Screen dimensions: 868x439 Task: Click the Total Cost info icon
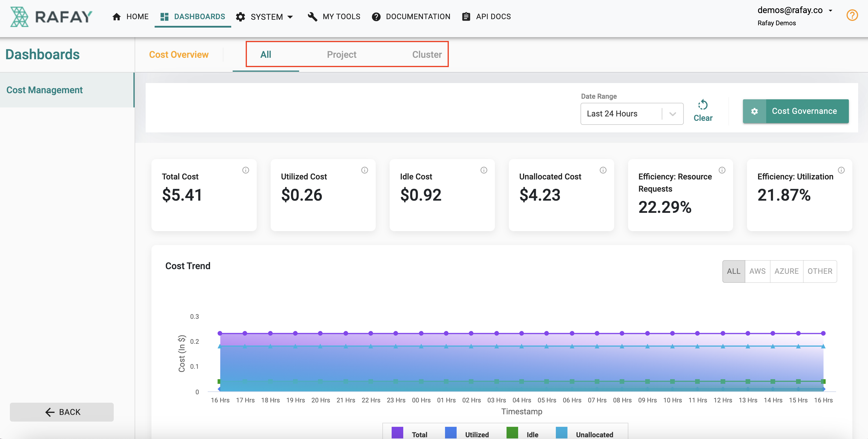(x=246, y=170)
